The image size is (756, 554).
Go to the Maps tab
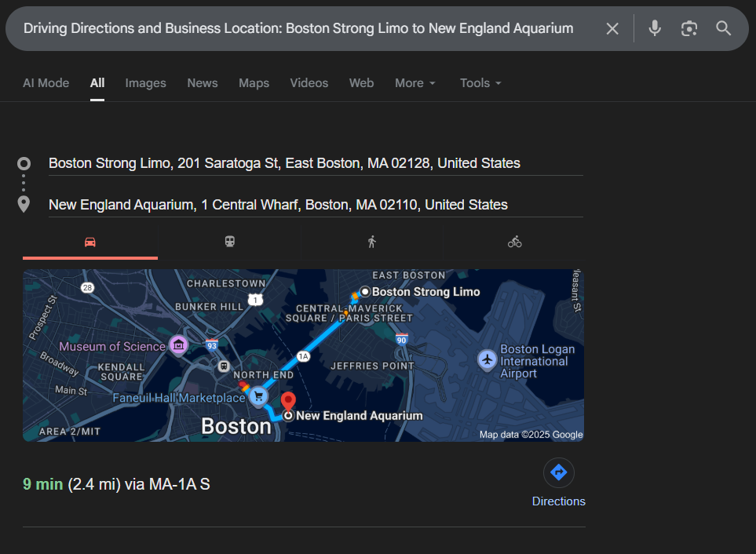pyautogui.click(x=254, y=83)
